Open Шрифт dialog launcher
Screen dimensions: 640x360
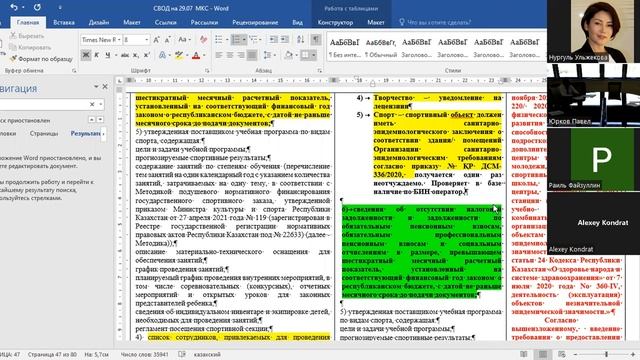pyautogui.click(x=207, y=71)
